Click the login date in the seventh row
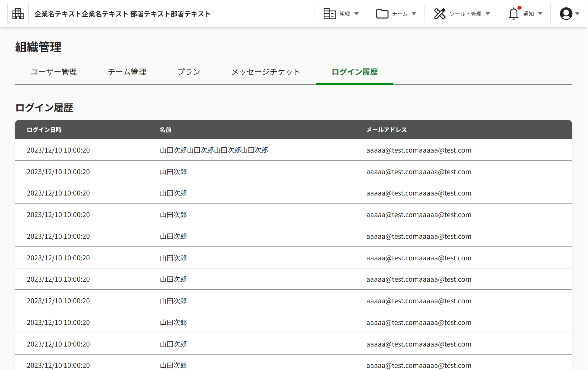Screen dimensions: 588x370 [x=58, y=279]
